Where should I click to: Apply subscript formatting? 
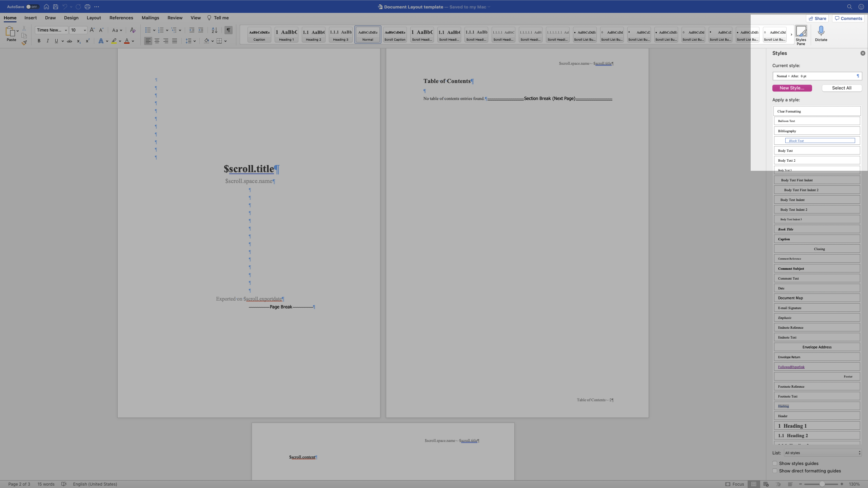(x=78, y=41)
